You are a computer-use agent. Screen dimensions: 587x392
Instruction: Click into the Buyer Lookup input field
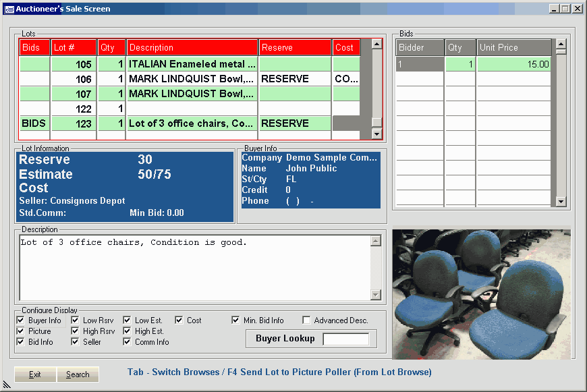(x=346, y=339)
